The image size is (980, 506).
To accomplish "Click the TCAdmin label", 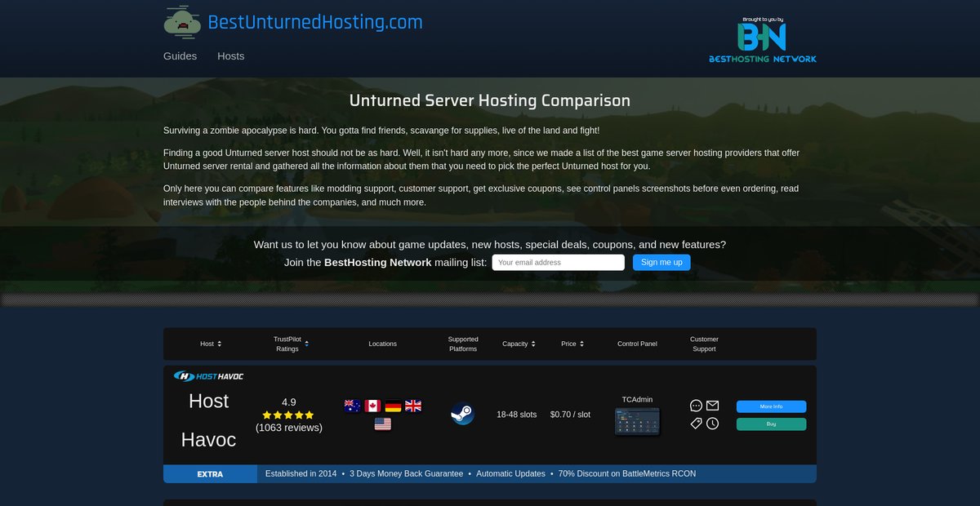I will (x=637, y=400).
